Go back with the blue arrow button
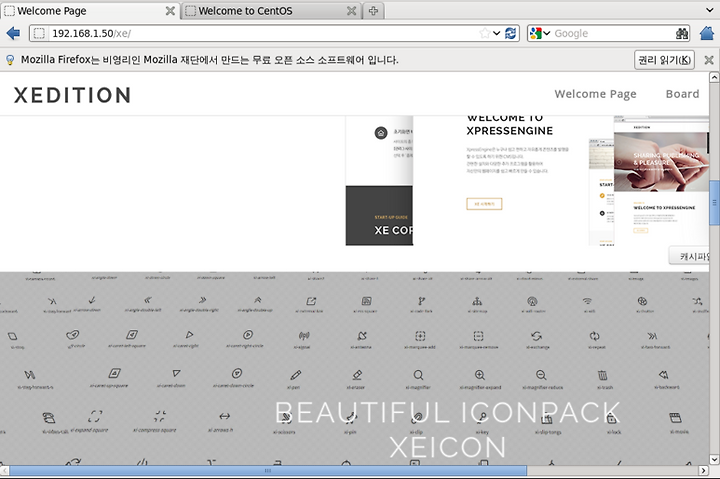 click(x=13, y=34)
